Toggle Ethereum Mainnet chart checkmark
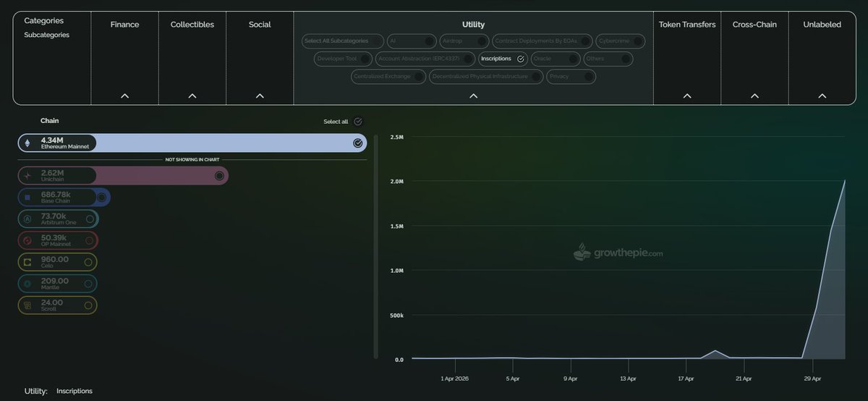This screenshot has height=401, width=868. 357,143
